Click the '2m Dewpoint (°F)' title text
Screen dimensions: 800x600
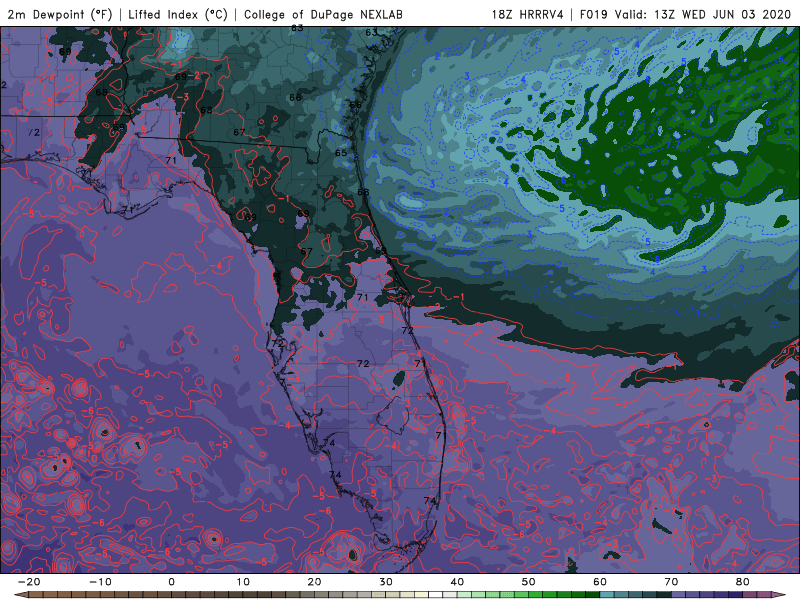point(59,14)
